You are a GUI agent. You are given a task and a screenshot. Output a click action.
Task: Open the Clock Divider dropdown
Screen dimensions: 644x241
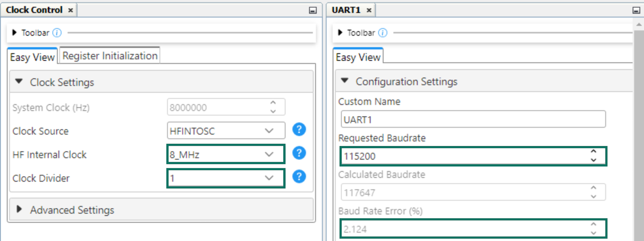[269, 178]
